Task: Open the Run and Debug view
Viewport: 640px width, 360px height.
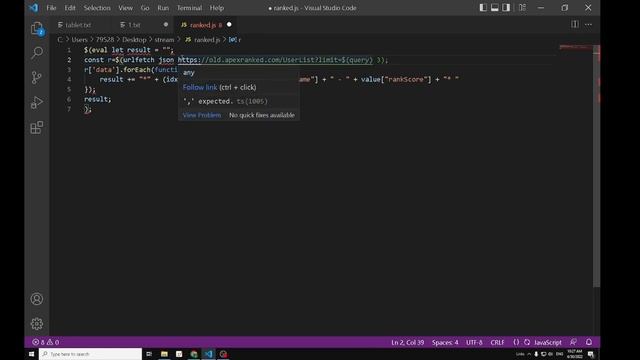Action: tap(37, 102)
